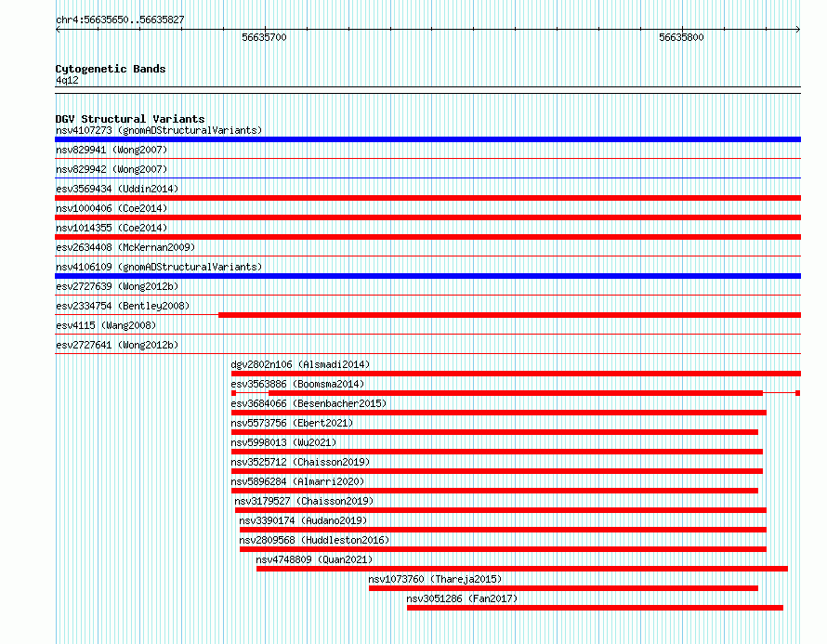Click esv3569434 (Uddin2014) label

point(117,189)
